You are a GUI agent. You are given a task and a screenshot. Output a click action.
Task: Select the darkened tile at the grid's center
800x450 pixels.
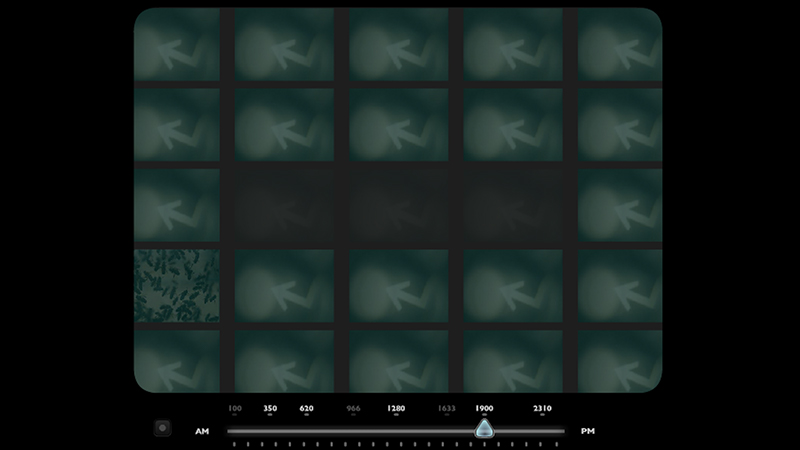coord(398,205)
